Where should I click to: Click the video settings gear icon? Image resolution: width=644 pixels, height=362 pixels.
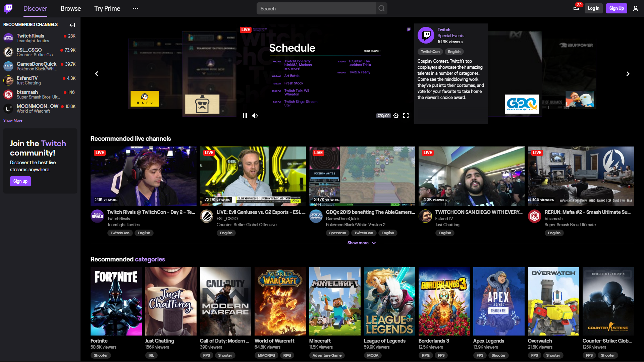(x=395, y=115)
